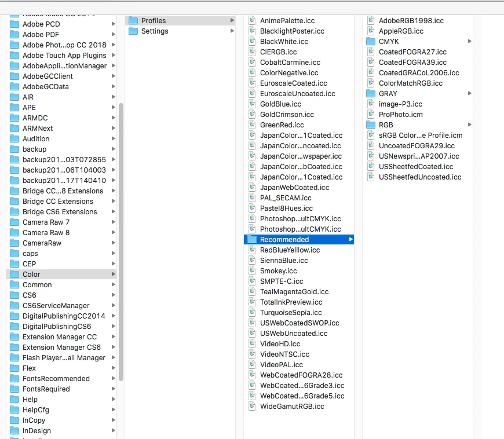Click the Recommended folder icon
The image size is (504, 439).
pos(252,239)
